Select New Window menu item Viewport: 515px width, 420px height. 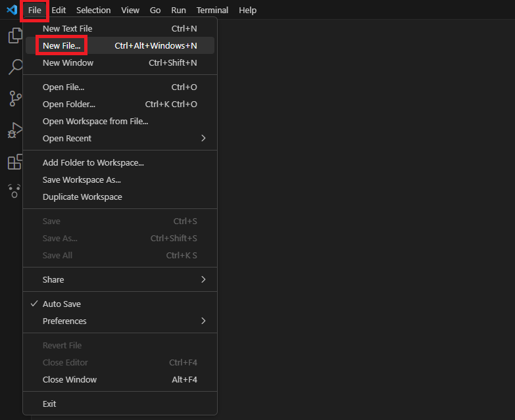click(68, 62)
